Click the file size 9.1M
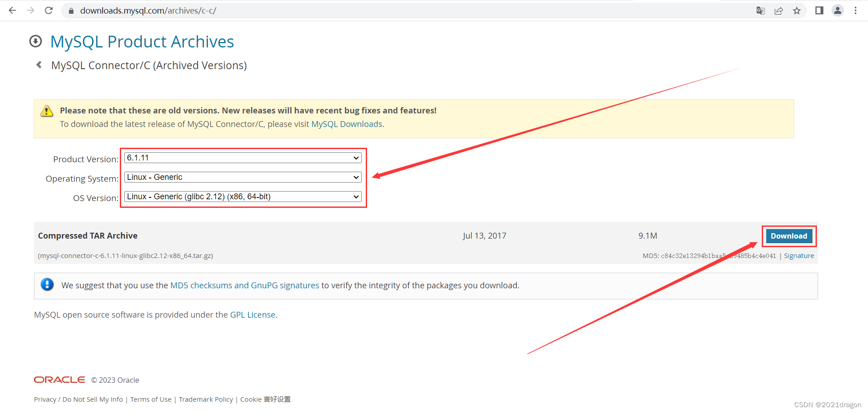868x413 pixels. (x=648, y=236)
